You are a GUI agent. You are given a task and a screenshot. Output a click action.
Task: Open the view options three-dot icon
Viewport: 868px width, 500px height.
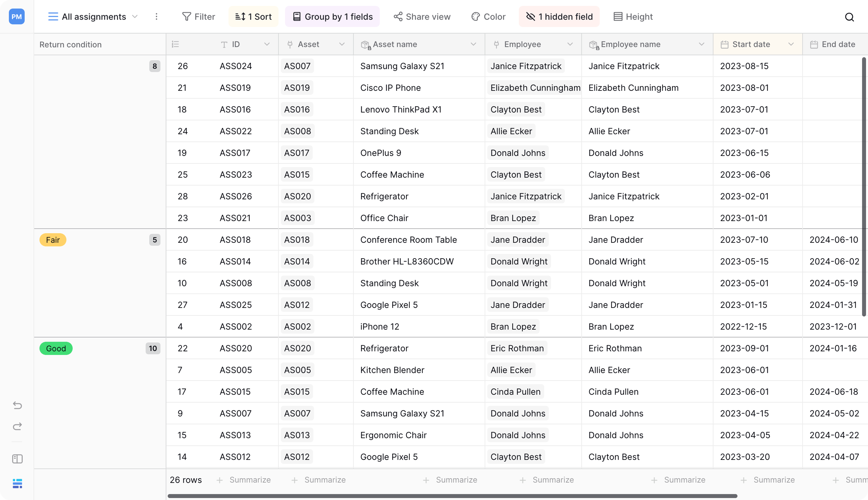click(x=157, y=16)
